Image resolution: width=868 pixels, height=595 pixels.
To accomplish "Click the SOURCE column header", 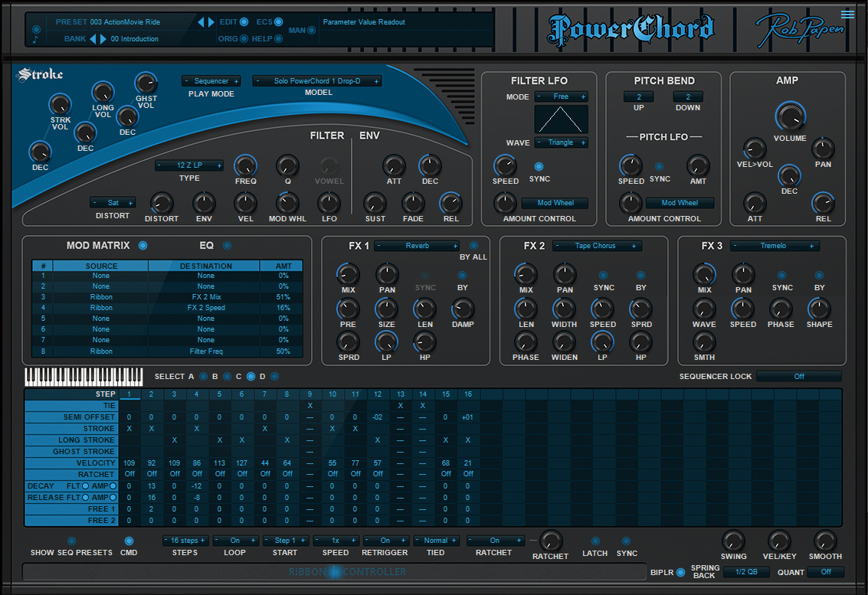I will click(101, 266).
